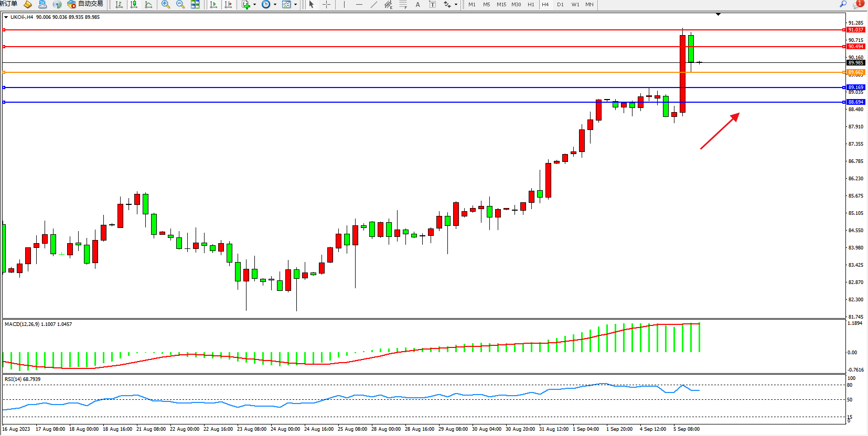Image resolution: width=868 pixels, height=436 pixels.
Task: Toggle AutoTrading (自动交易) button
Action: click(85, 4)
